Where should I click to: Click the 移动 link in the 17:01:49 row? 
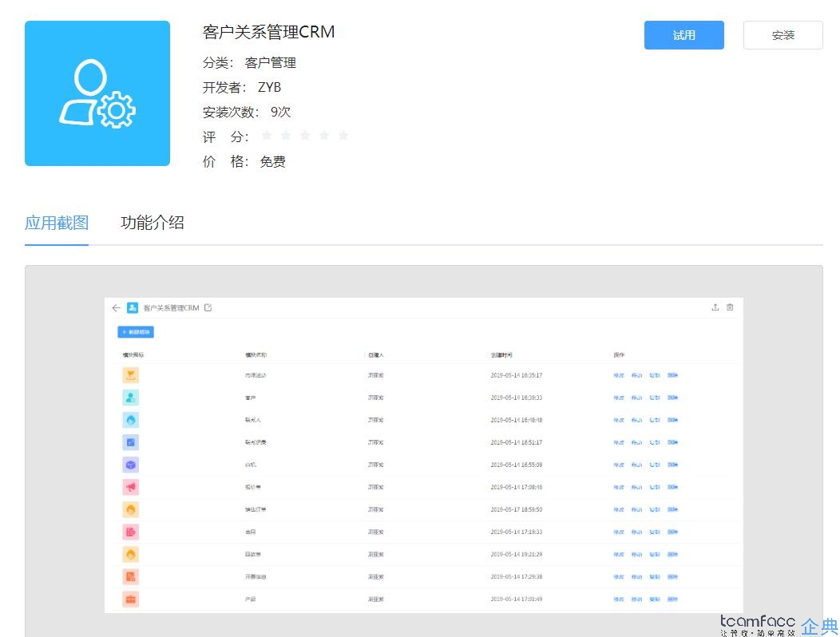[636, 599]
